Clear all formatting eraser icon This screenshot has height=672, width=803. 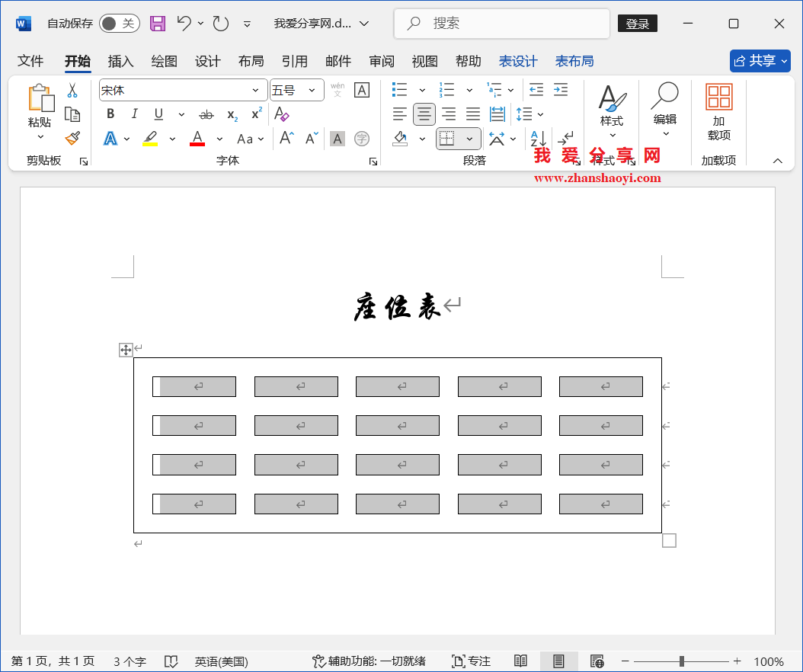pos(282,114)
